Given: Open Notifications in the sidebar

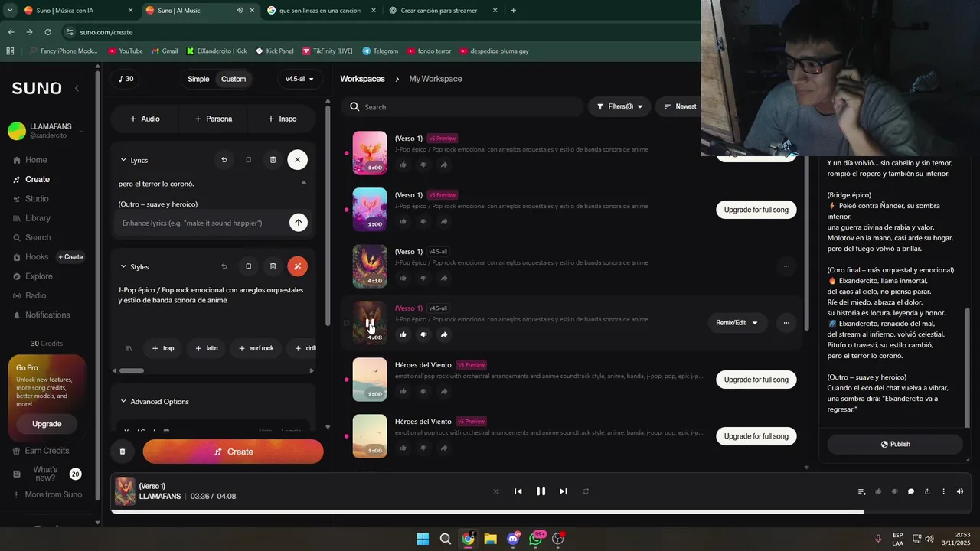Looking at the screenshot, I should point(47,315).
